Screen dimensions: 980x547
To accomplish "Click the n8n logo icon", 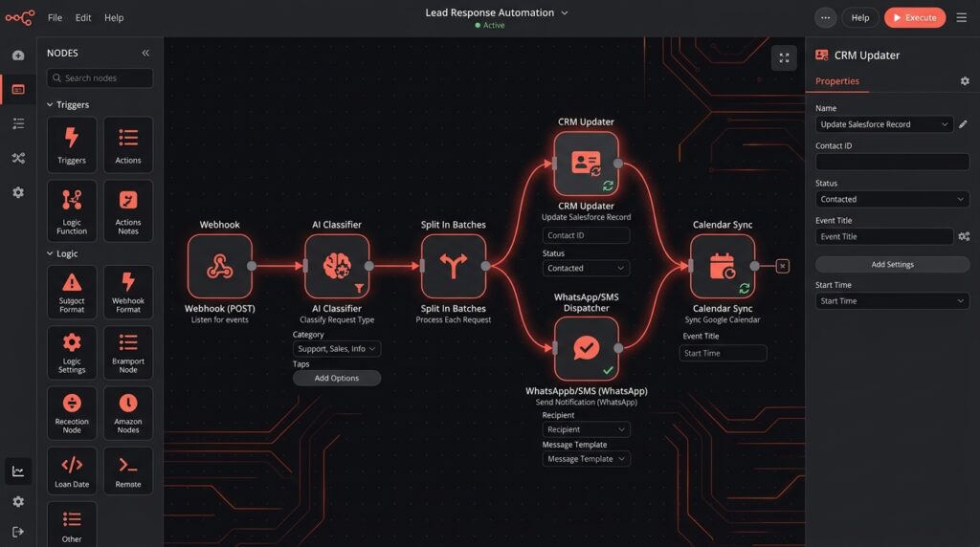I will pos(20,17).
